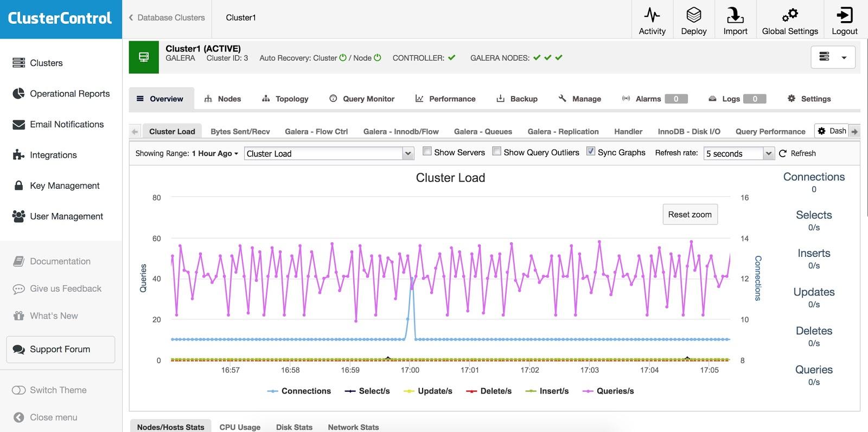Screen dimensions: 868x432
Task: Open the Performance tab
Action: 445,99
